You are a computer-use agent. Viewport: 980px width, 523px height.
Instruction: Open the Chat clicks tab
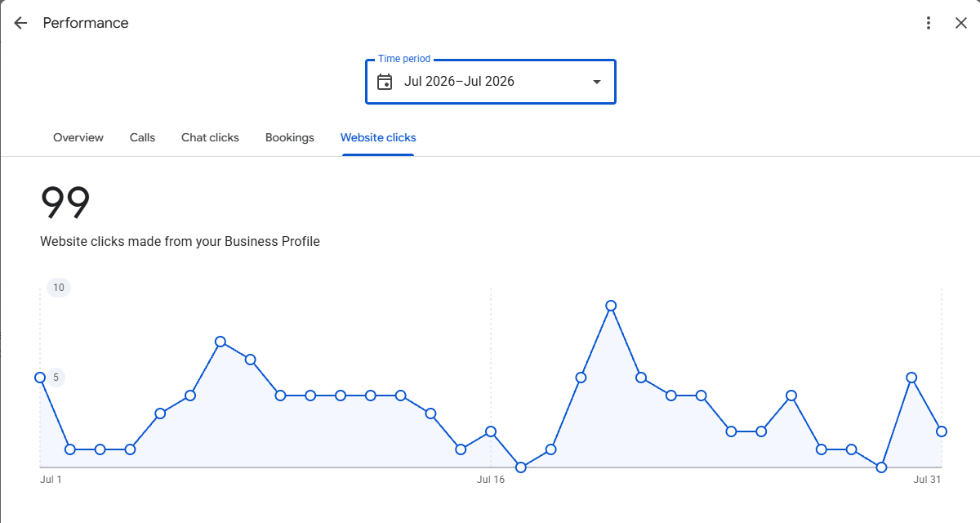click(x=210, y=137)
